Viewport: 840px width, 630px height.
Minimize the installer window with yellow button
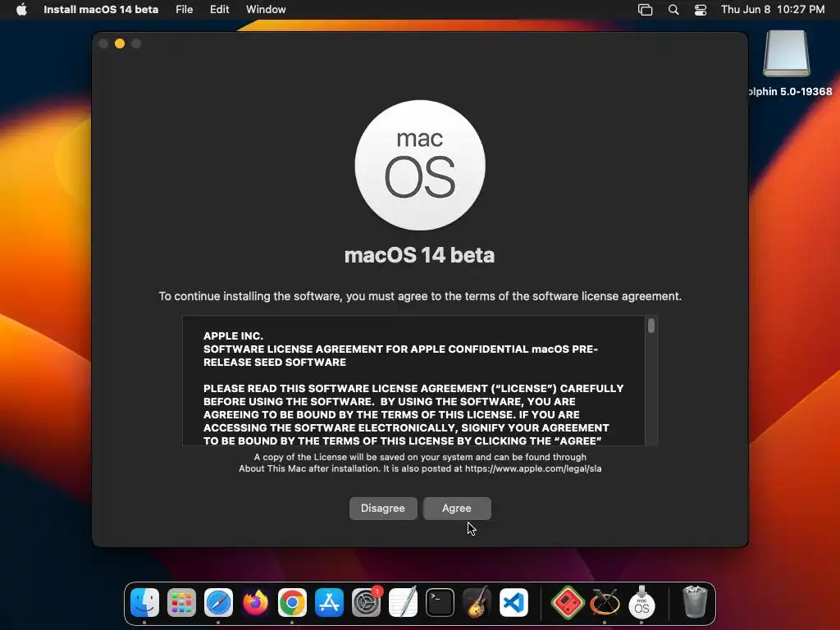coord(120,44)
